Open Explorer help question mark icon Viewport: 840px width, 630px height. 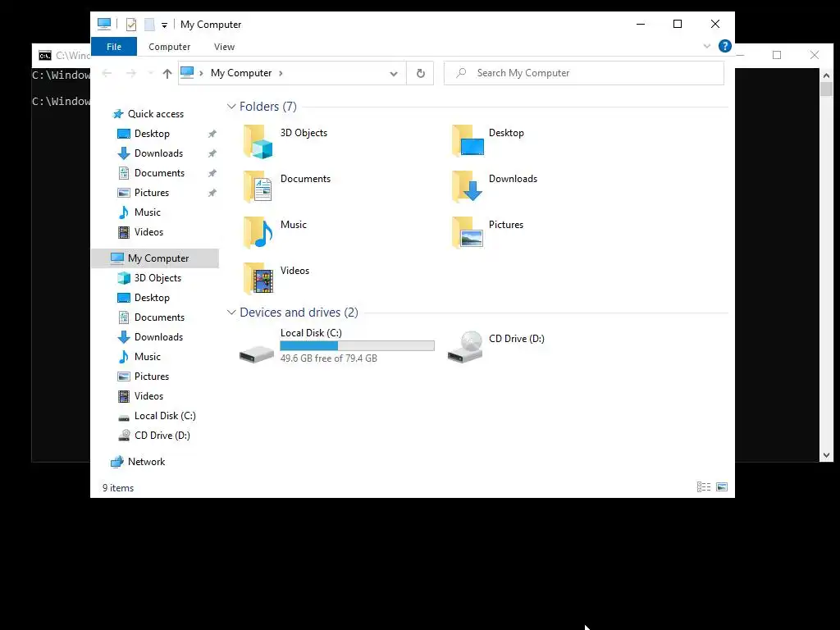pyautogui.click(x=725, y=46)
